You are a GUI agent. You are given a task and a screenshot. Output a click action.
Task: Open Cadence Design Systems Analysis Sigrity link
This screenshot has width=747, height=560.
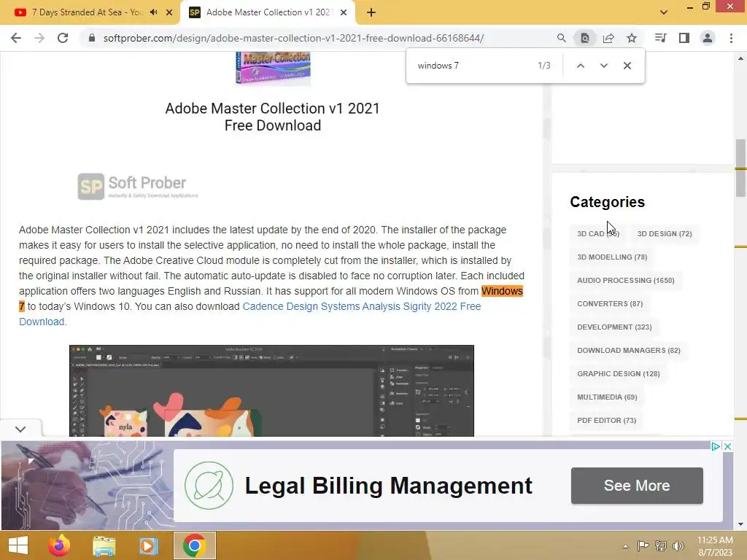362,306
